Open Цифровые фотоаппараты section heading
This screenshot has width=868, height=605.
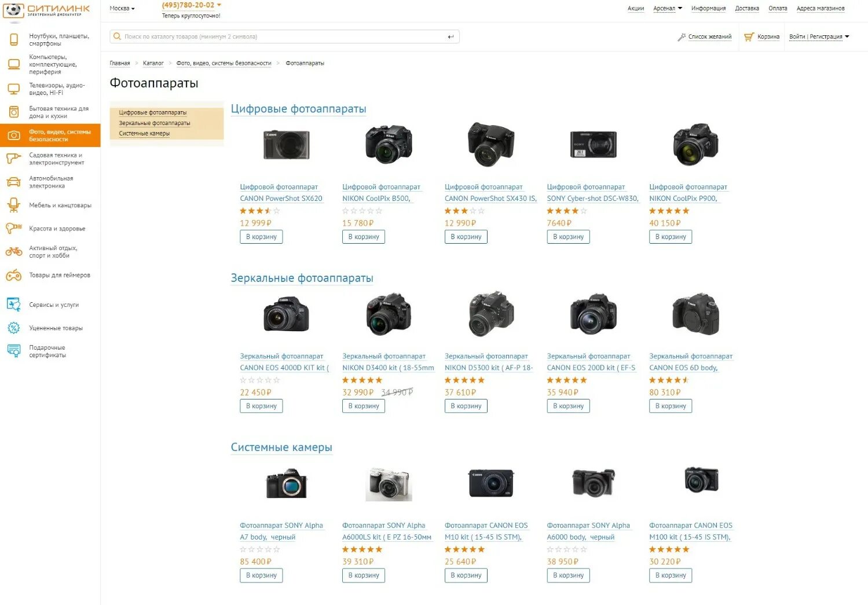298,109
